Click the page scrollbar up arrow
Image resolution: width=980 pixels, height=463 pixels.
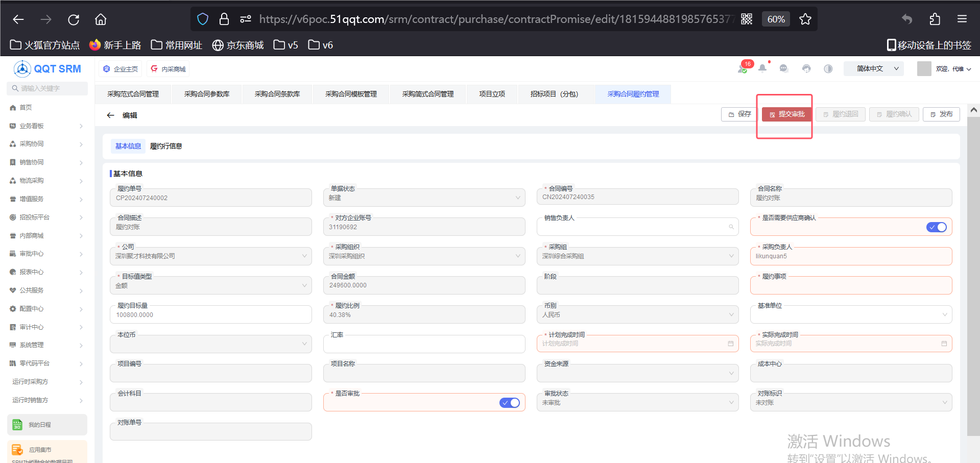pyautogui.click(x=973, y=110)
